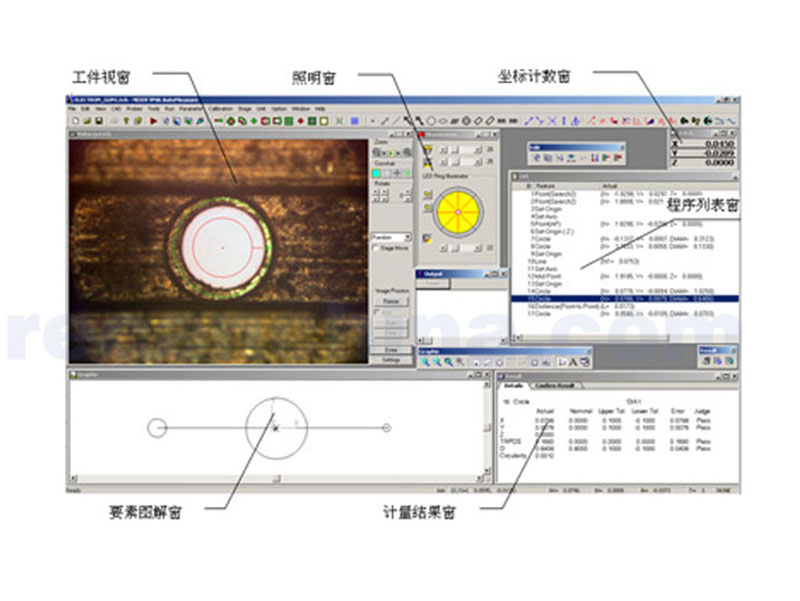Adjust the top light slider in the Illumination panel
Viewport: 800px width, 601px height.
[461, 150]
